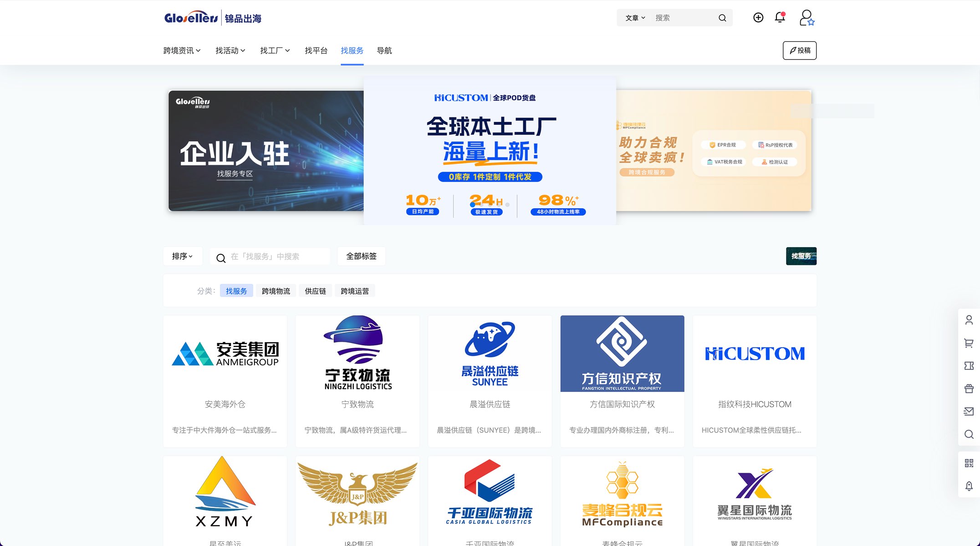Screen dimensions: 980x546
Task: Focus the header 搜索 input field
Action: point(683,18)
